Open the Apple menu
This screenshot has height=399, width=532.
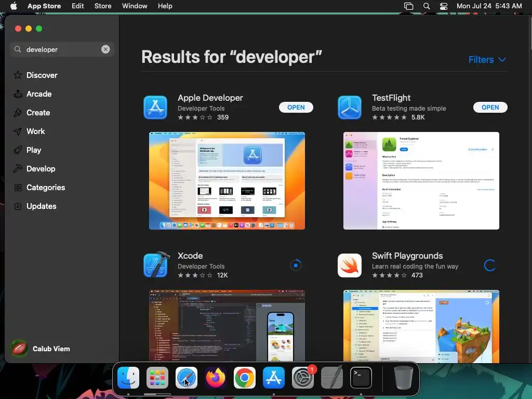(x=14, y=6)
